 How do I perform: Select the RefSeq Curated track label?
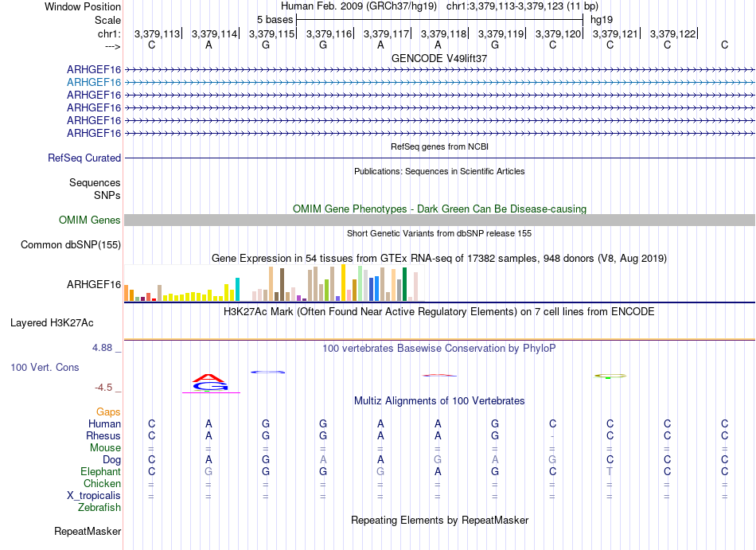point(84,158)
